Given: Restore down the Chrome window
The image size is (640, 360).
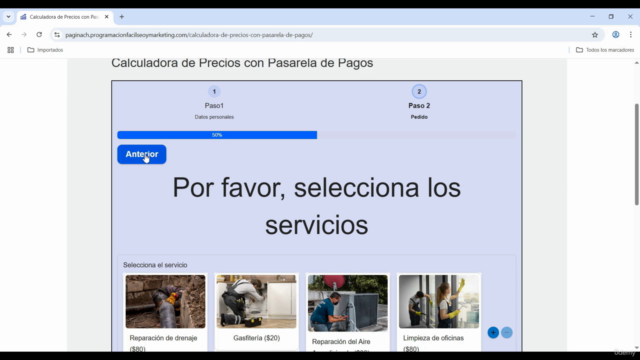Looking at the screenshot, I should [x=611, y=17].
